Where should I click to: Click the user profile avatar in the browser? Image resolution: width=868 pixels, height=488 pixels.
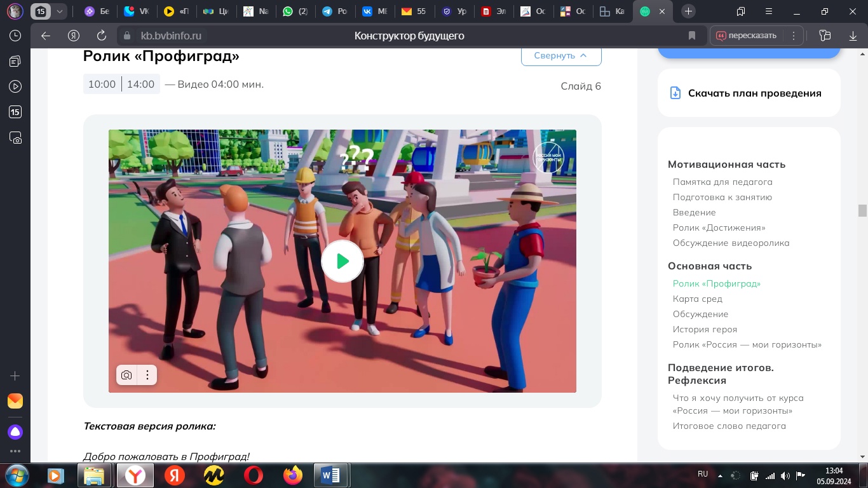15,11
